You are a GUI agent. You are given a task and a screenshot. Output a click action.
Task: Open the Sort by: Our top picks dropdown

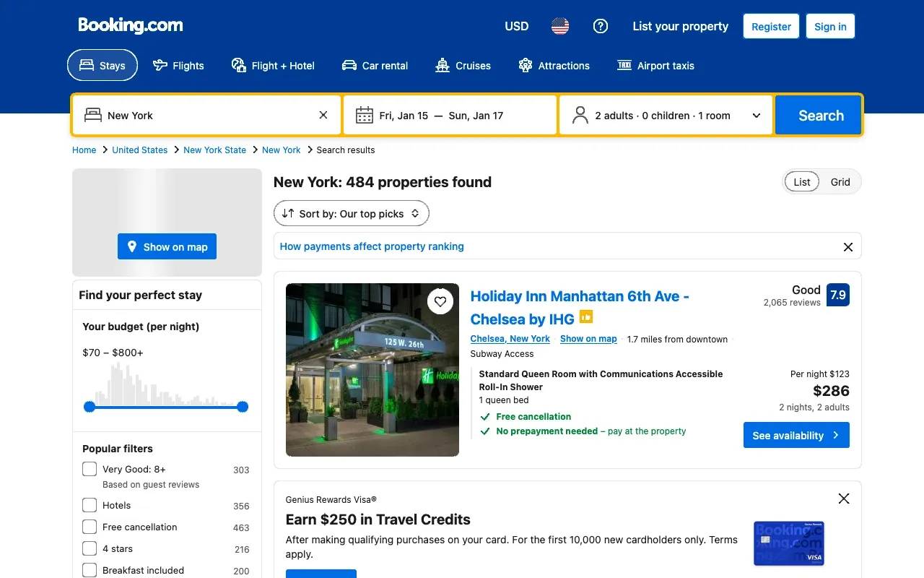click(352, 213)
